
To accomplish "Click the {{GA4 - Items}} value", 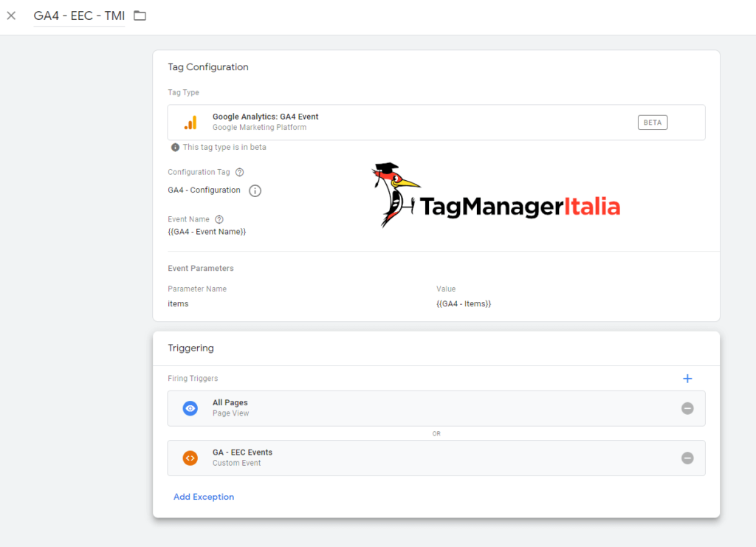I will pos(464,303).
